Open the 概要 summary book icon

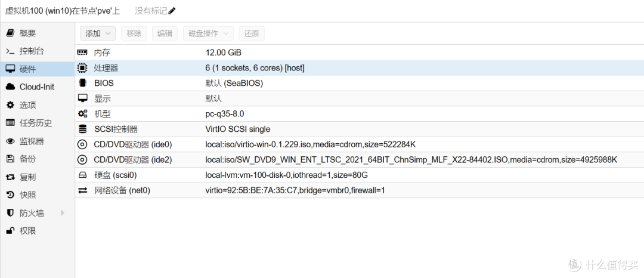pyautogui.click(x=10, y=33)
